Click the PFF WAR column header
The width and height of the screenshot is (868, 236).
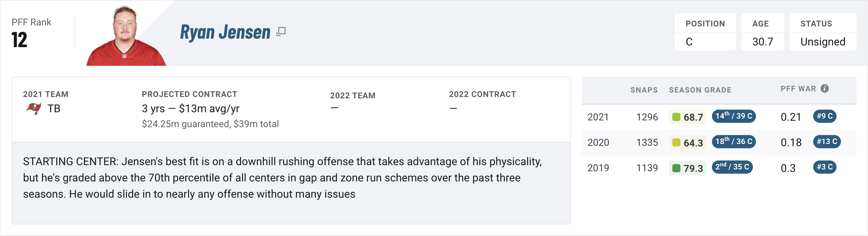(798, 88)
